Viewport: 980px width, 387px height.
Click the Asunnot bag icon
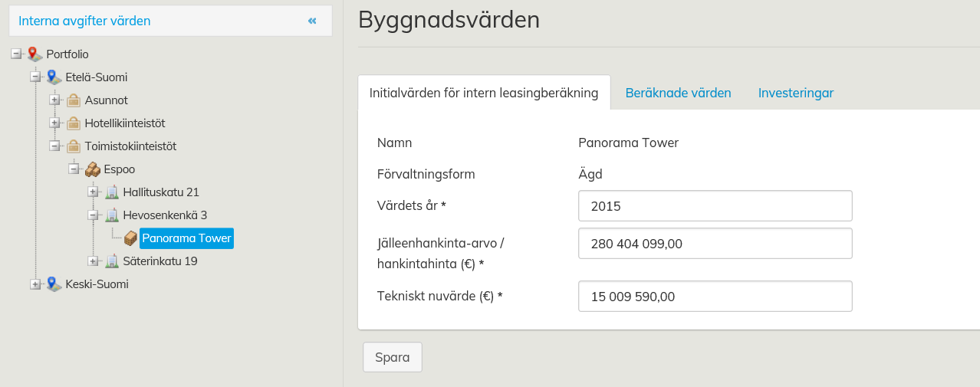tap(73, 100)
